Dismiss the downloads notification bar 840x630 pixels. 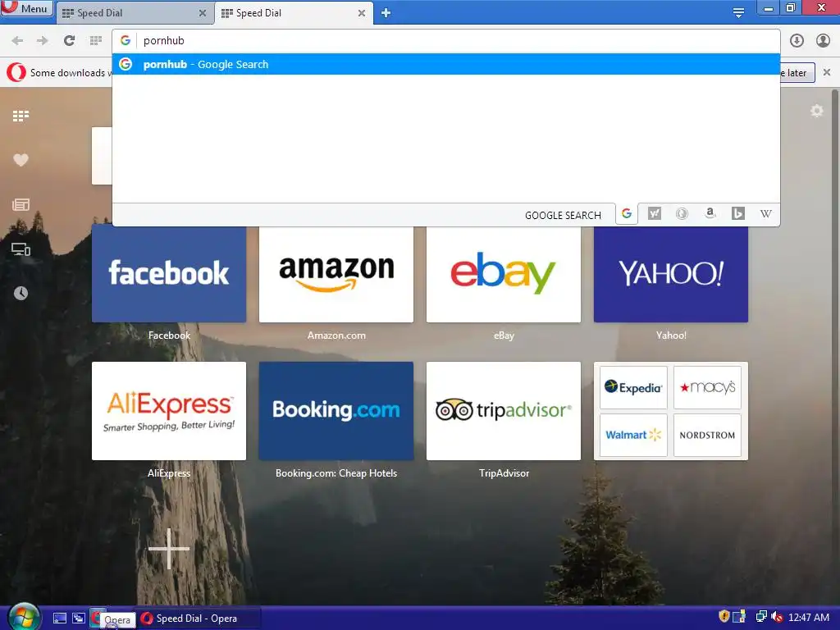point(827,72)
